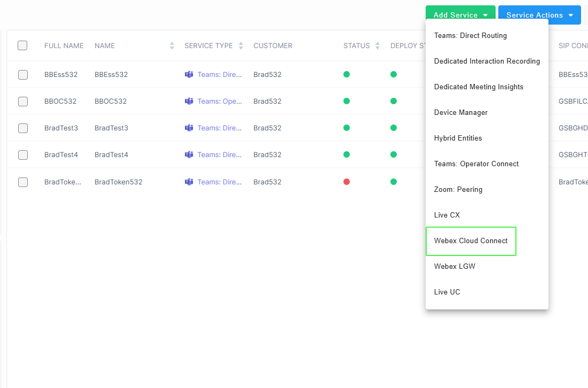Choose Dedicated Meeting Insights
588x388 pixels.
pos(487,87)
